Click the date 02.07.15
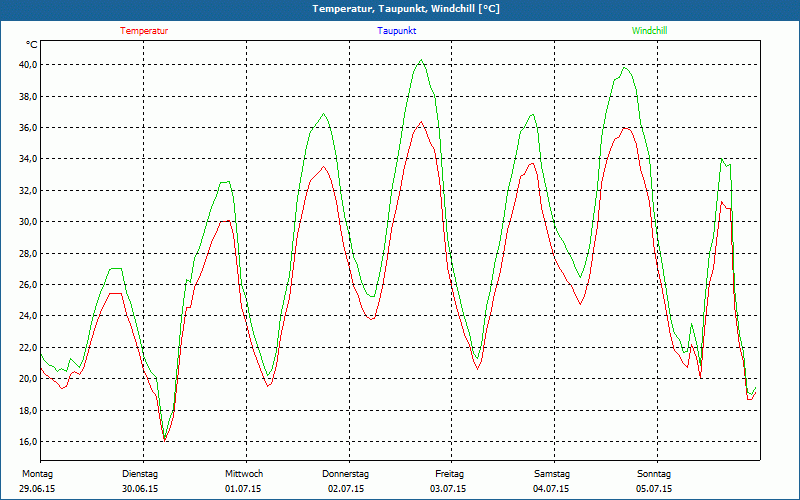This screenshot has width=800, height=500. click(346, 489)
